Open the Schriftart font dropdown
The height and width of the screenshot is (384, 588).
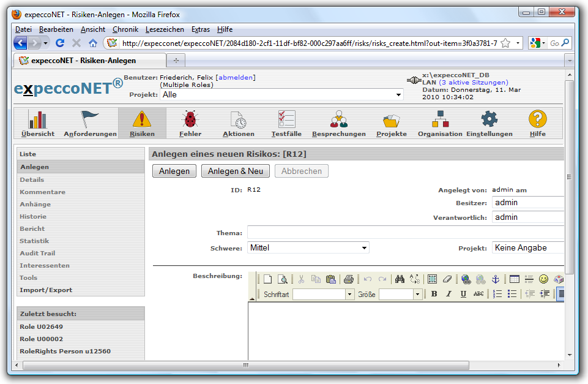[x=324, y=295]
